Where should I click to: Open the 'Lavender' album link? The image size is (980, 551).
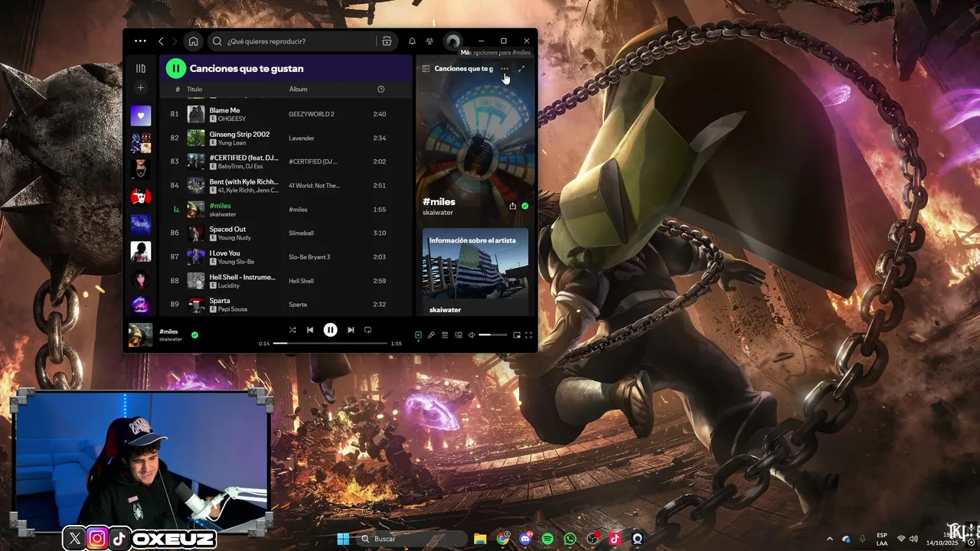(x=302, y=139)
